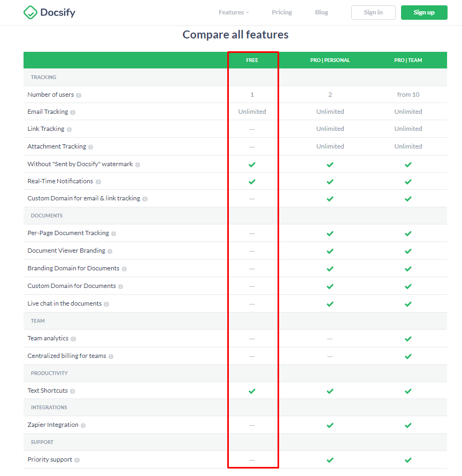Click info icon beside Link Tracking

70,129
